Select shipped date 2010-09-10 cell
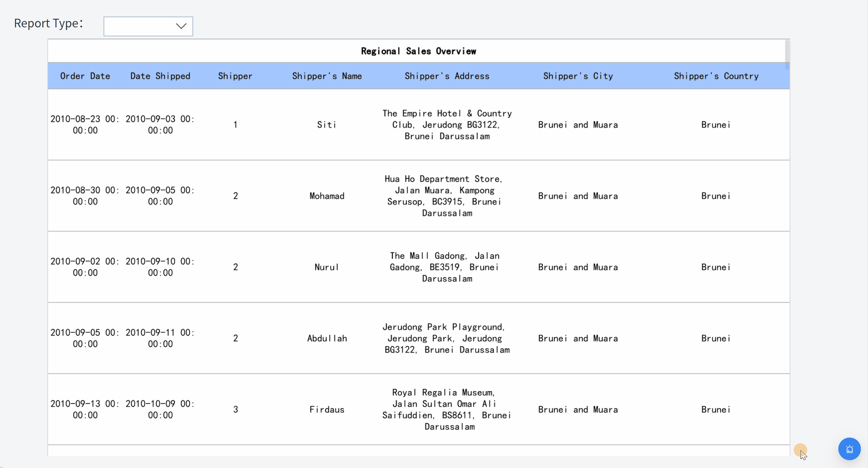This screenshot has height=468, width=868. pos(160,267)
